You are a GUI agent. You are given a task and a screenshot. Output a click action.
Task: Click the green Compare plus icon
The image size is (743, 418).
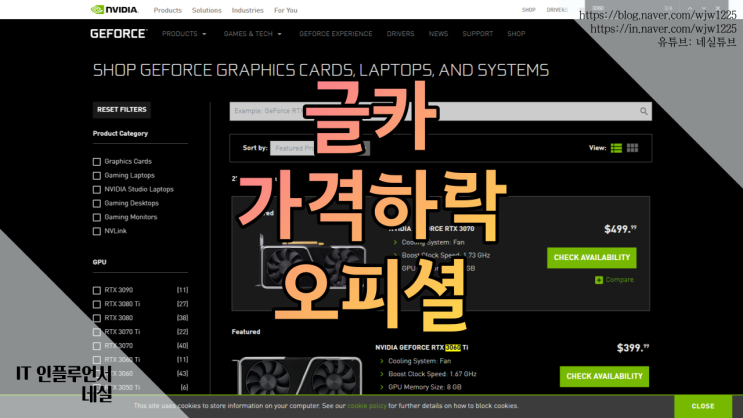599,280
